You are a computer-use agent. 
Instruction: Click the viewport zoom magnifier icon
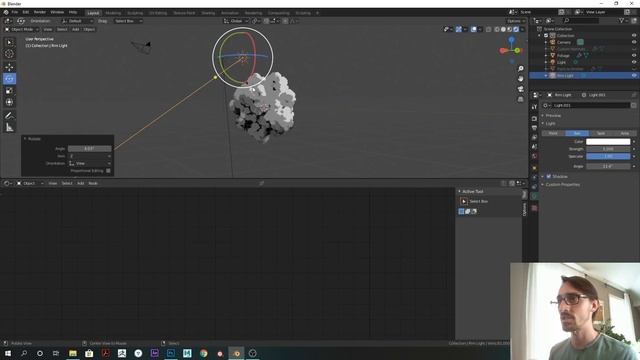click(520, 69)
